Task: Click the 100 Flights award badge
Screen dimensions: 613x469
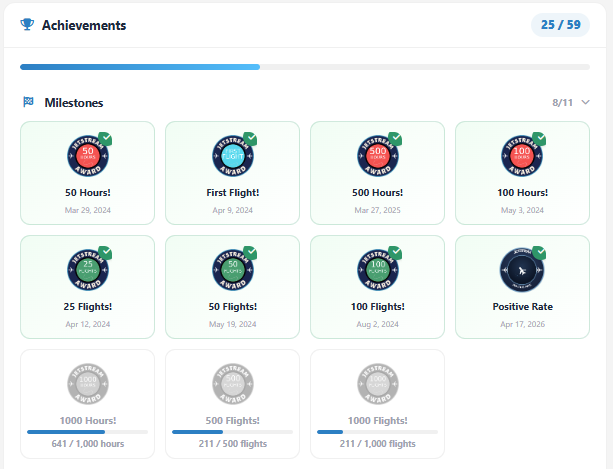Action: [378, 270]
